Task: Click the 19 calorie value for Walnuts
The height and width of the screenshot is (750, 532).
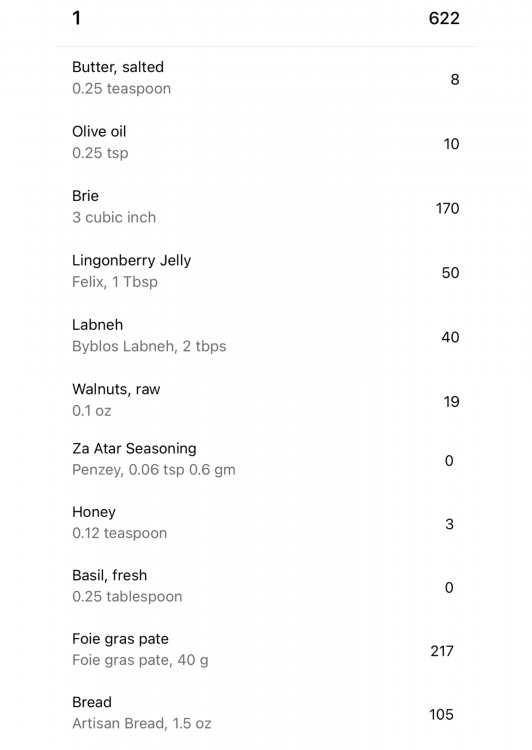Action: (x=451, y=401)
